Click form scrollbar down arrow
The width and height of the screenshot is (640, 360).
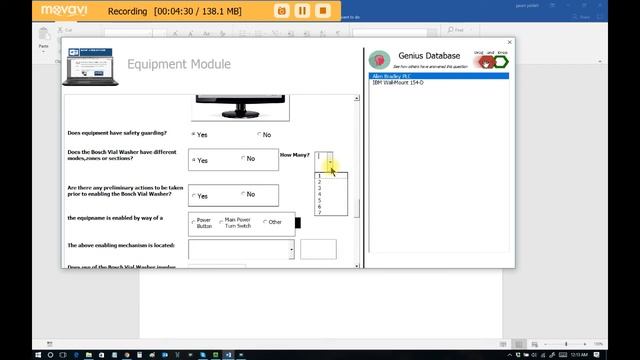pos(357,266)
